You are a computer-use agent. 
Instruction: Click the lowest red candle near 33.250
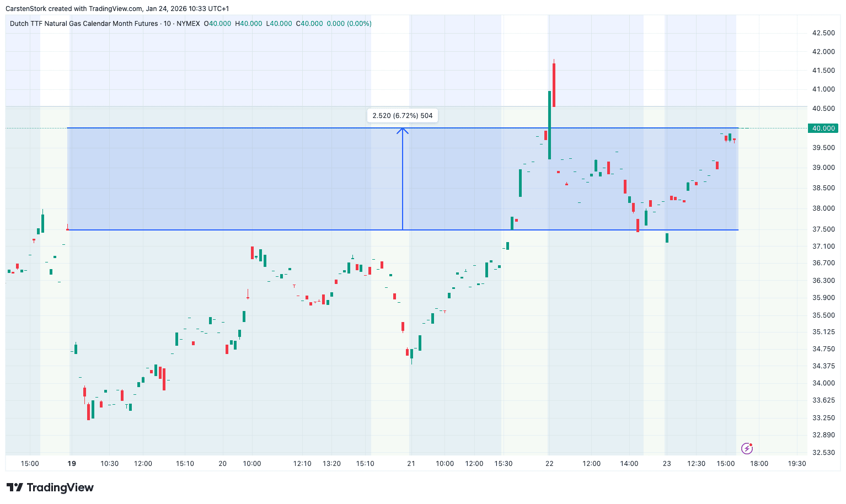[88, 411]
